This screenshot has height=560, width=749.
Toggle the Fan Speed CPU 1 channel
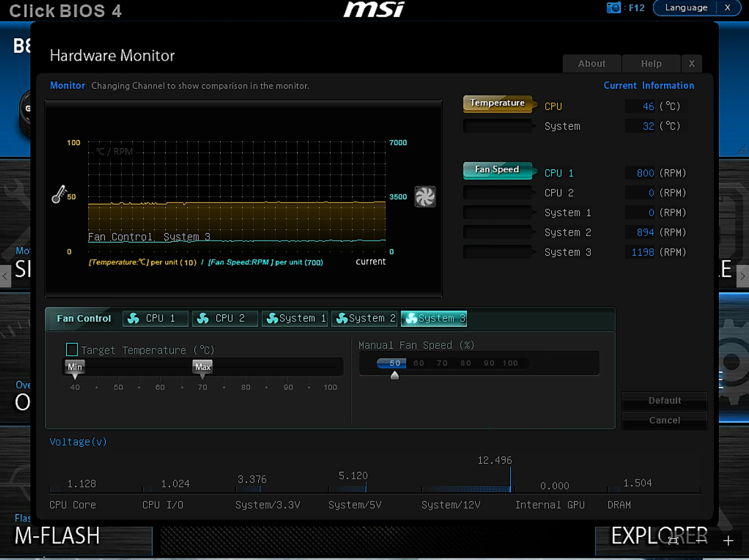[x=498, y=171]
